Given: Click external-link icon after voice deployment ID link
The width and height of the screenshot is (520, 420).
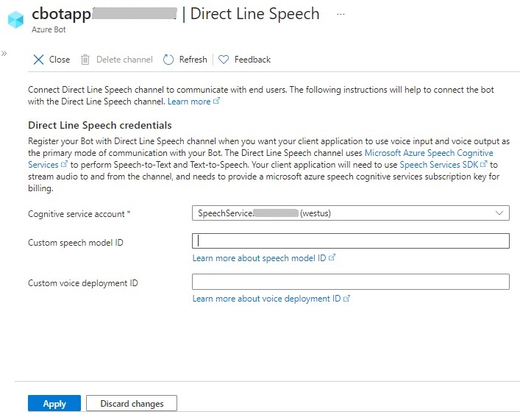Looking at the screenshot, I should click(x=346, y=299).
